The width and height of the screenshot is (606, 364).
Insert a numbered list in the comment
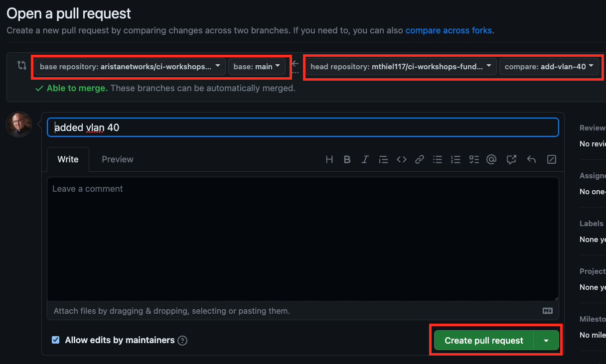(455, 159)
